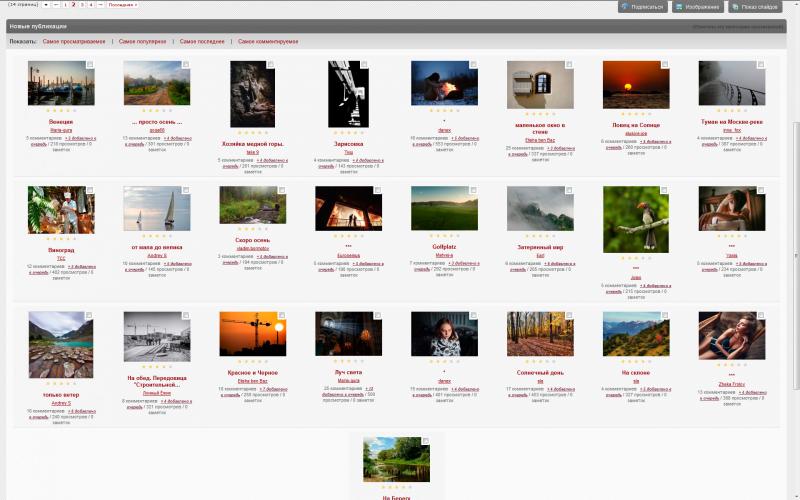Open the hornbill bird thumbnail

(636, 219)
